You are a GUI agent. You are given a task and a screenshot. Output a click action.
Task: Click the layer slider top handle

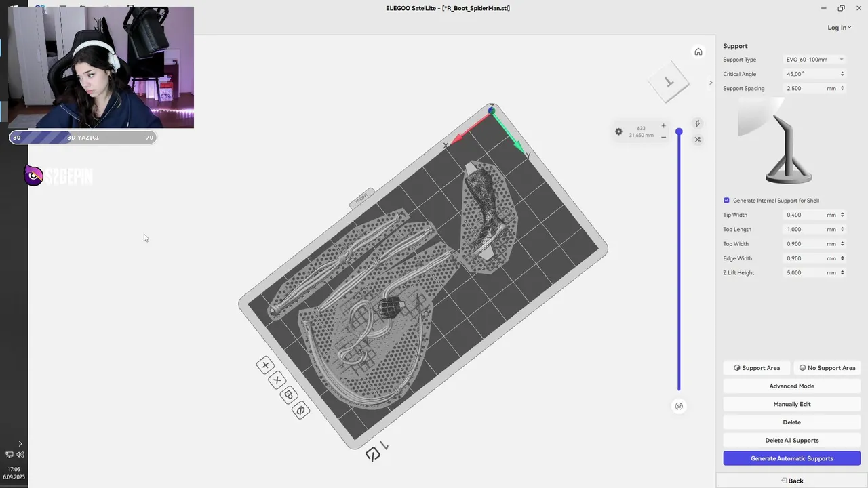click(x=679, y=131)
